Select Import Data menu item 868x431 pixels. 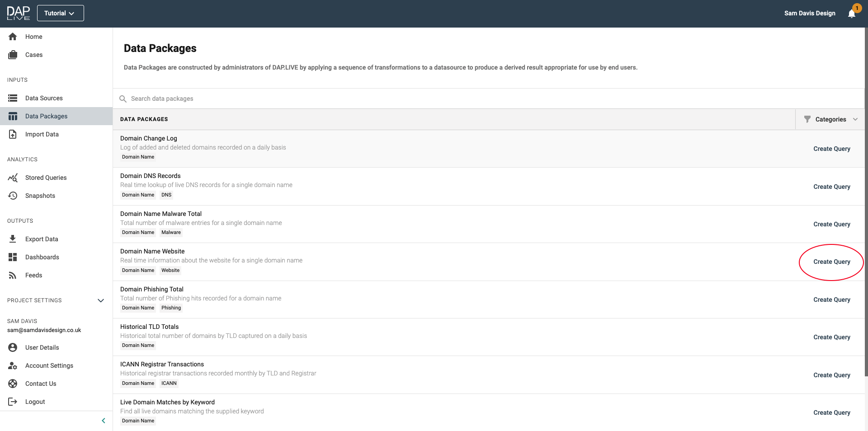(42, 134)
